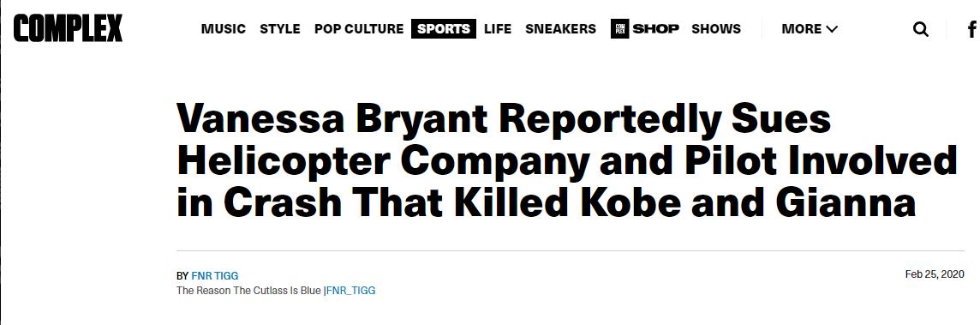The width and height of the screenshot is (980, 325).
Task: Click the Complex Shop square logo icon
Action: (619, 29)
